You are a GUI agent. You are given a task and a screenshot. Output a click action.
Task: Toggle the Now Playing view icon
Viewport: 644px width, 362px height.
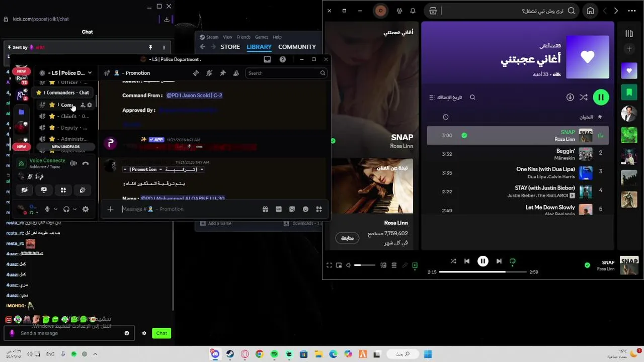[415, 265]
